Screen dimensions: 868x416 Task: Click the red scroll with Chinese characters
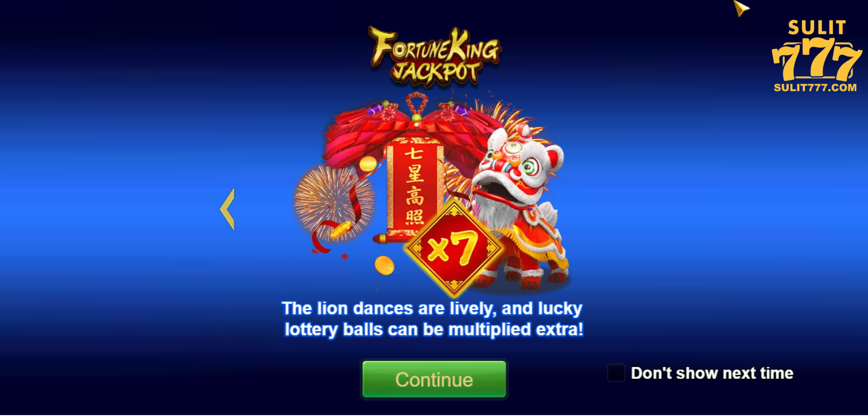[x=414, y=190]
